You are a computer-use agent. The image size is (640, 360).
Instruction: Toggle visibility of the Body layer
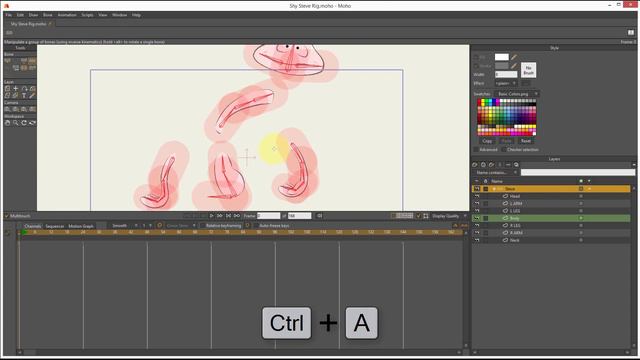pyautogui.click(x=477, y=218)
